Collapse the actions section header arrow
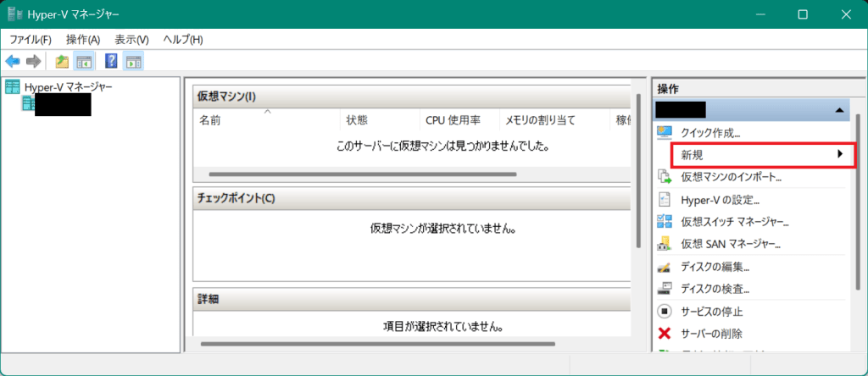Image resolution: width=868 pixels, height=376 pixels. click(x=839, y=110)
